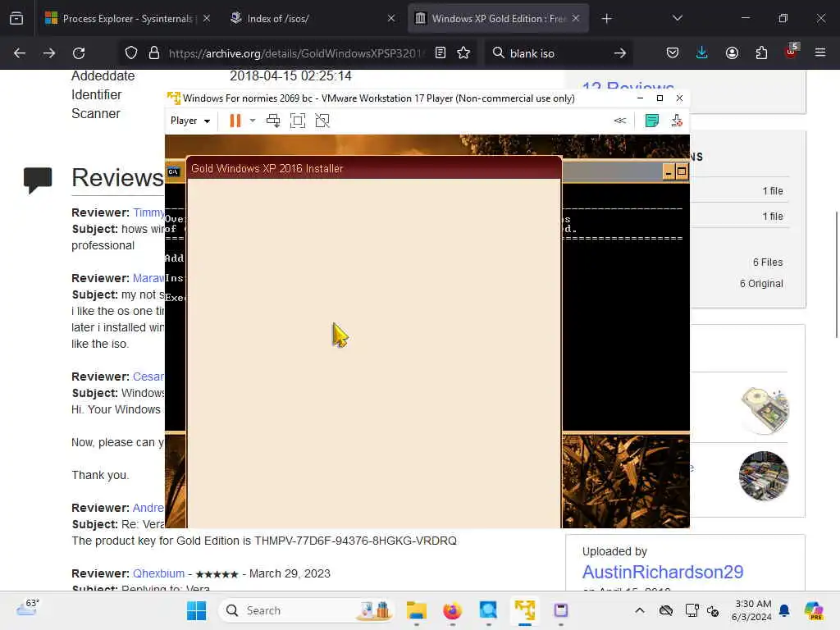This screenshot has width=840, height=630.
Task: Expand the list all tabs chevron
Action: (677, 18)
